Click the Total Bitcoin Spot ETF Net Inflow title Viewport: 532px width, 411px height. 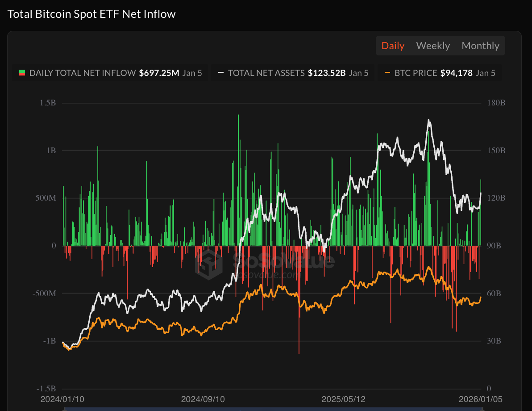92,14
